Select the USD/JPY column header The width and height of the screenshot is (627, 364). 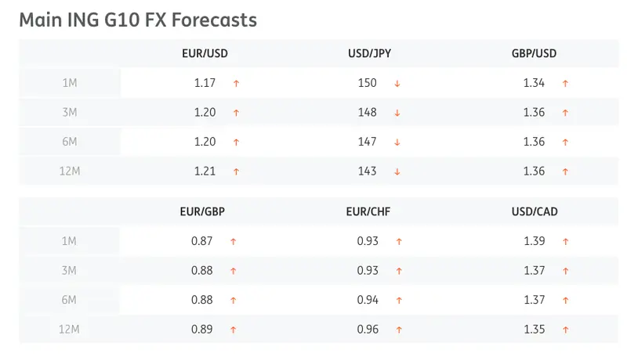[x=370, y=54]
